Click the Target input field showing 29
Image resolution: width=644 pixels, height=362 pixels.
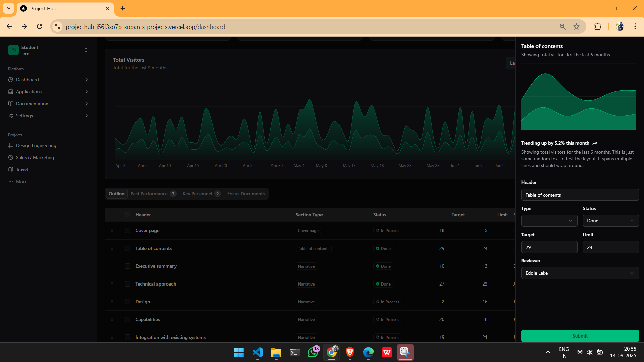click(549, 247)
